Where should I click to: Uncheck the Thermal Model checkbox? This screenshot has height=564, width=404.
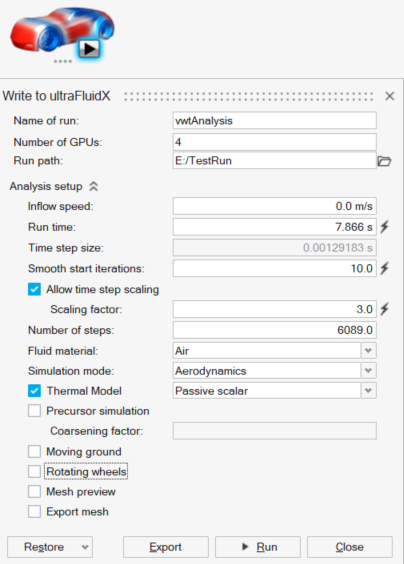tap(35, 391)
